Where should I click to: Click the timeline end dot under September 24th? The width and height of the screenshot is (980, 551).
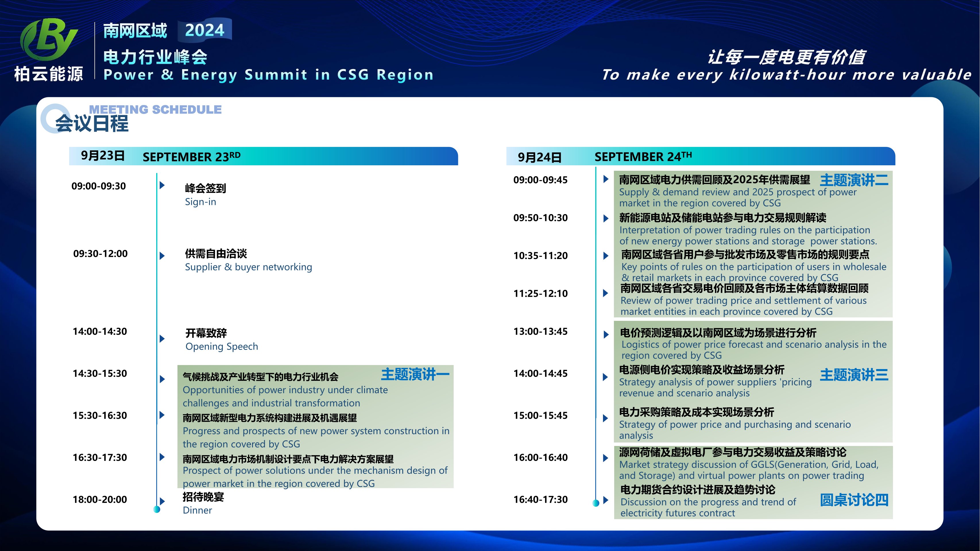[596, 503]
